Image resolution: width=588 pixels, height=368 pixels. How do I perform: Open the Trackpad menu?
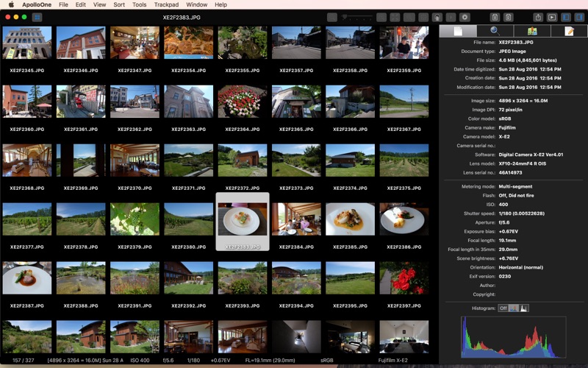[166, 4]
